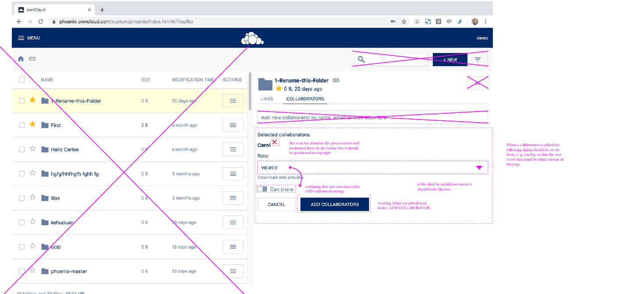Open actions menu for ocld folder
The width and height of the screenshot is (644, 294).
pos(233,247)
